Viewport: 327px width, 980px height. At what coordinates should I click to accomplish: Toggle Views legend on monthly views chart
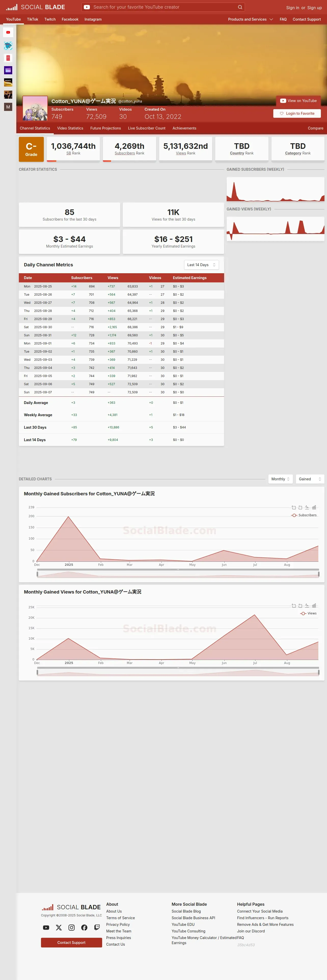308,613
